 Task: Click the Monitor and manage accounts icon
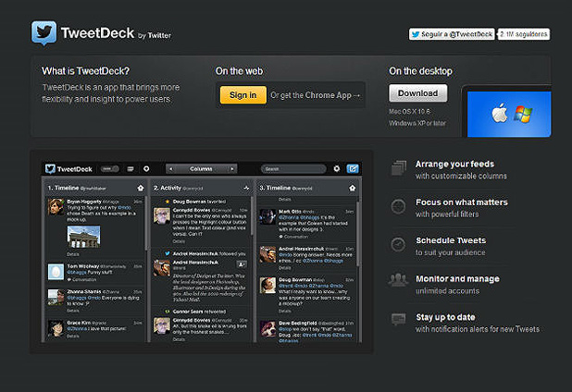coord(399,281)
